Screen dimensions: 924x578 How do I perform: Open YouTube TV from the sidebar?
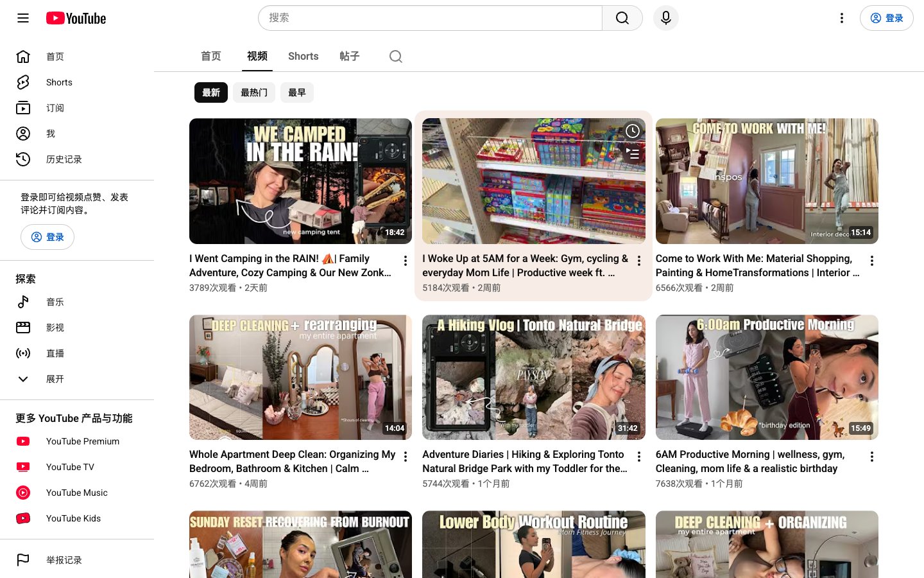click(77, 467)
